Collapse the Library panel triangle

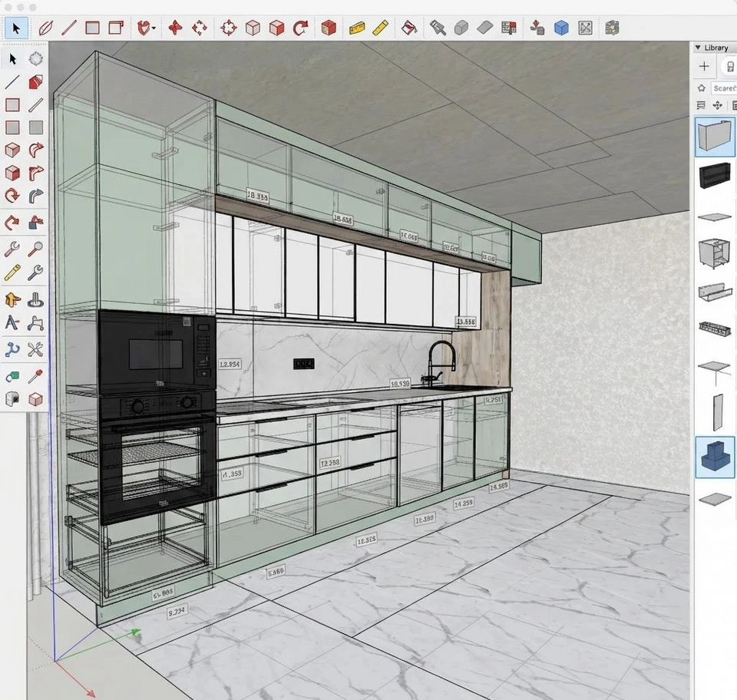click(x=698, y=48)
